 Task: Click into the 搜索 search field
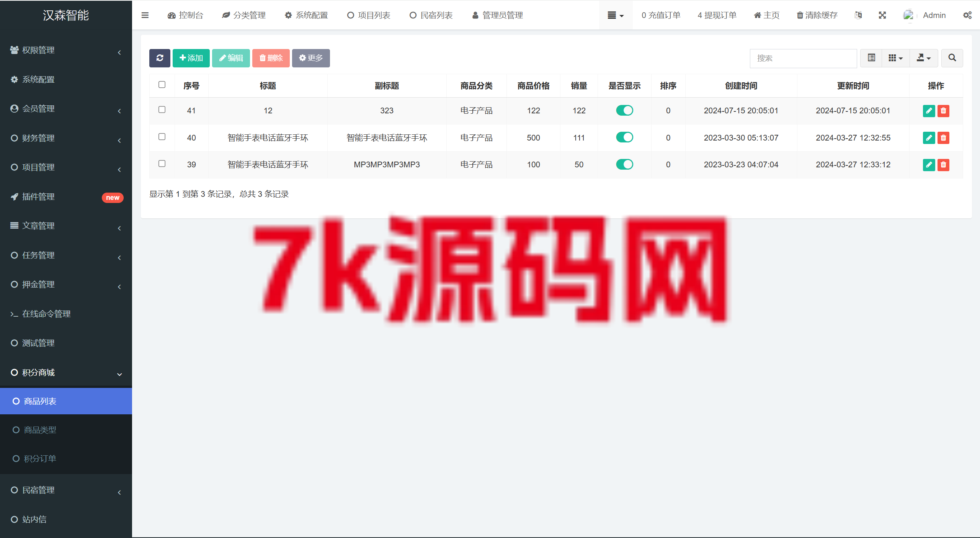click(x=803, y=58)
